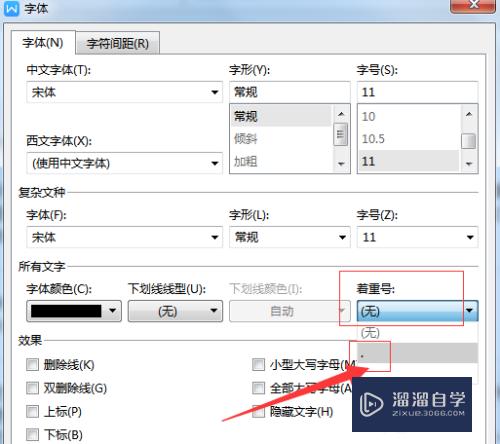Click the 字形 list scroll up arrow

tap(341, 114)
